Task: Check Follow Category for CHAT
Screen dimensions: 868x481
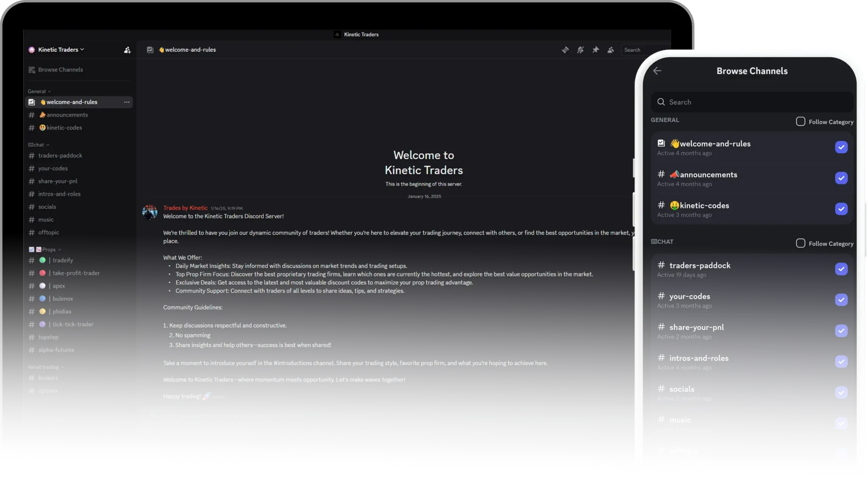Action: 800,243
